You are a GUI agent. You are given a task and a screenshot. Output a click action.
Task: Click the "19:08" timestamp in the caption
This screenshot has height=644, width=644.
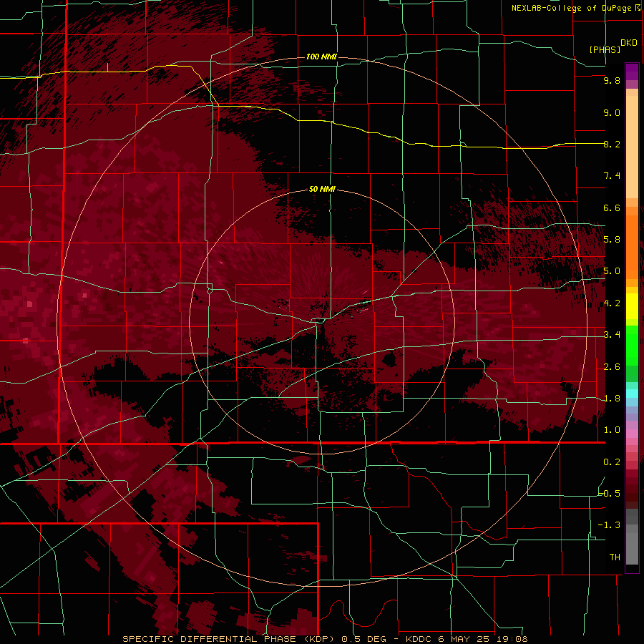tap(513, 639)
